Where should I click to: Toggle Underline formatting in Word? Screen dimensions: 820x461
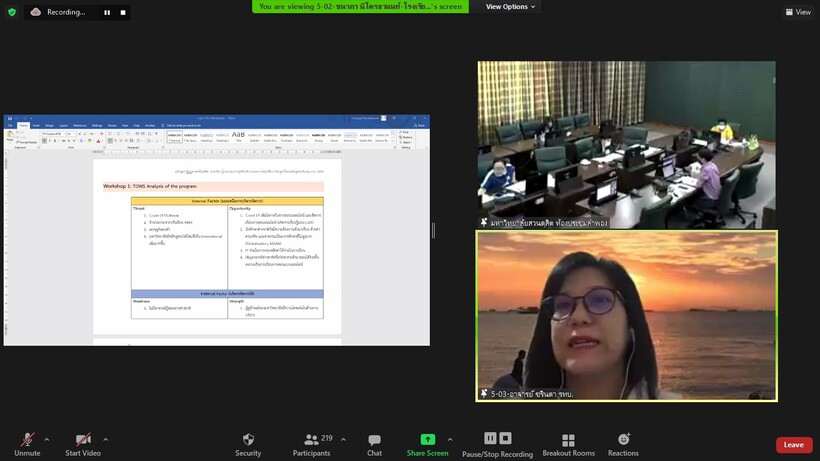click(55, 141)
